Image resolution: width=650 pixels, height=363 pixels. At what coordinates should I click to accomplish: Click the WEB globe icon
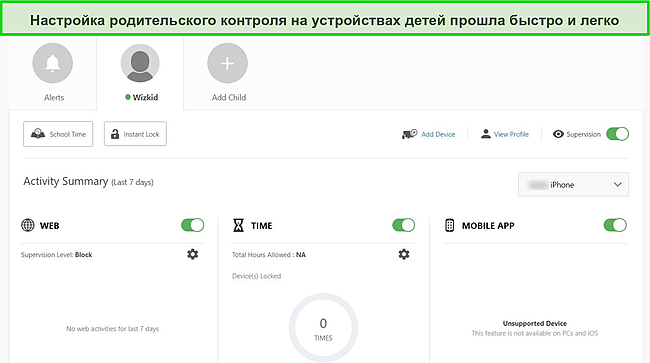click(x=28, y=225)
